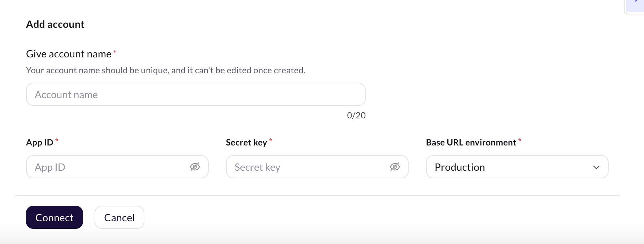The height and width of the screenshot is (244, 644).
Task: Click the "App ID" field label
Action: pyautogui.click(x=40, y=143)
